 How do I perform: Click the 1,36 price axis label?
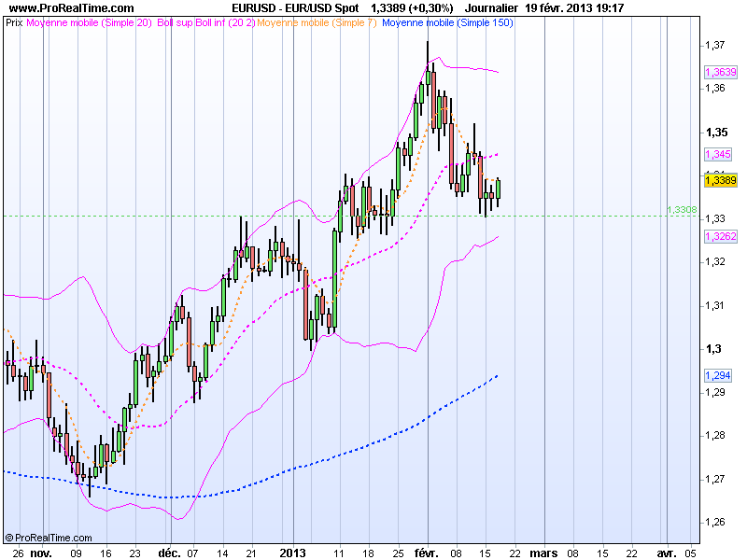pos(715,88)
